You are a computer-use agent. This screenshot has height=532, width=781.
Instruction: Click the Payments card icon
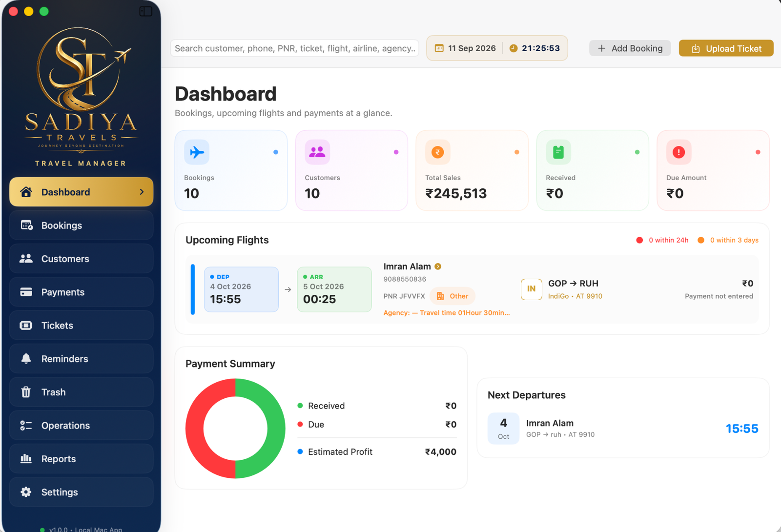click(x=26, y=292)
